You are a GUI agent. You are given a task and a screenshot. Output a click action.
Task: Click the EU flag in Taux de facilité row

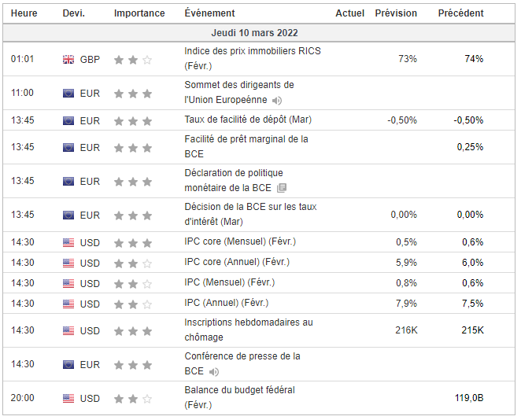pyautogui.click(x=68, y=120)
